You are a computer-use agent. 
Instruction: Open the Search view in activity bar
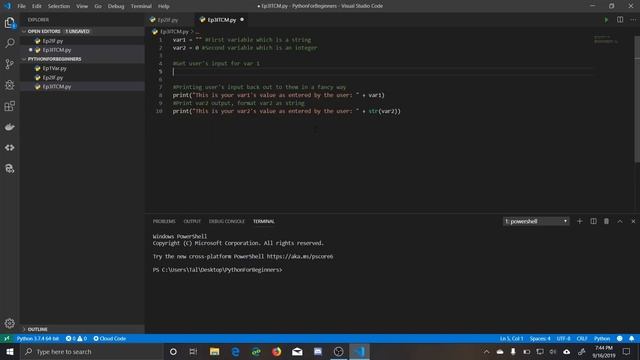9,43
